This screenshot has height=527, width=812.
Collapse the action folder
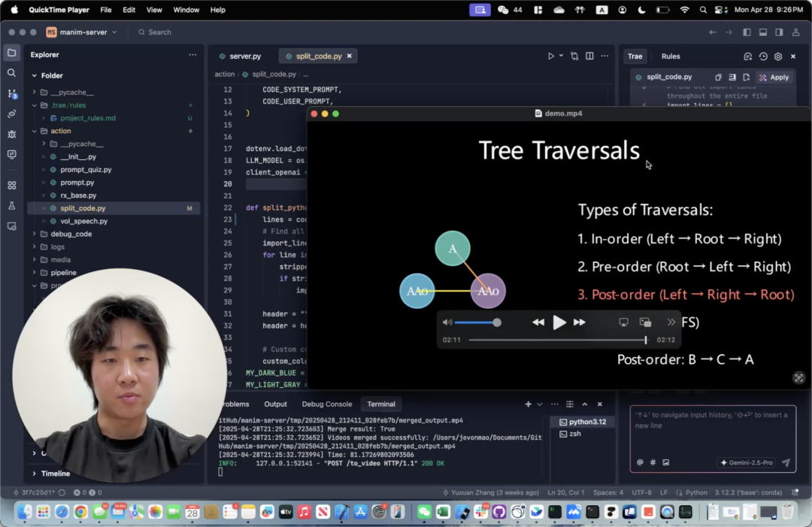point(34,131)
